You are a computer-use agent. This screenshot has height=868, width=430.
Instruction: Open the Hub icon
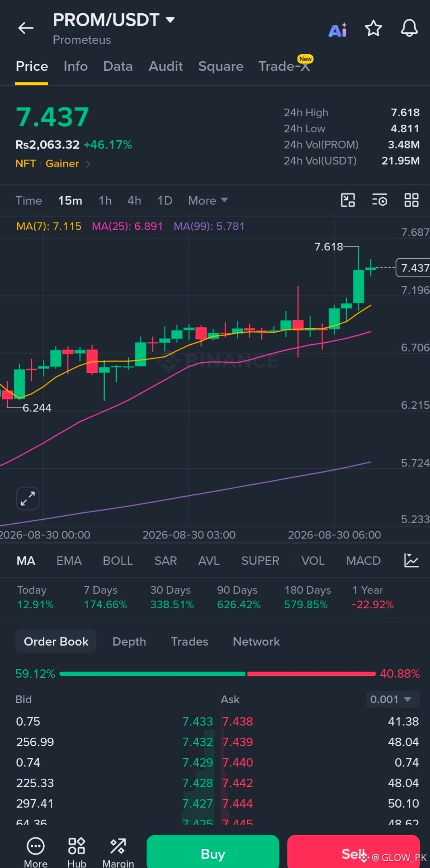pos(76,852)
